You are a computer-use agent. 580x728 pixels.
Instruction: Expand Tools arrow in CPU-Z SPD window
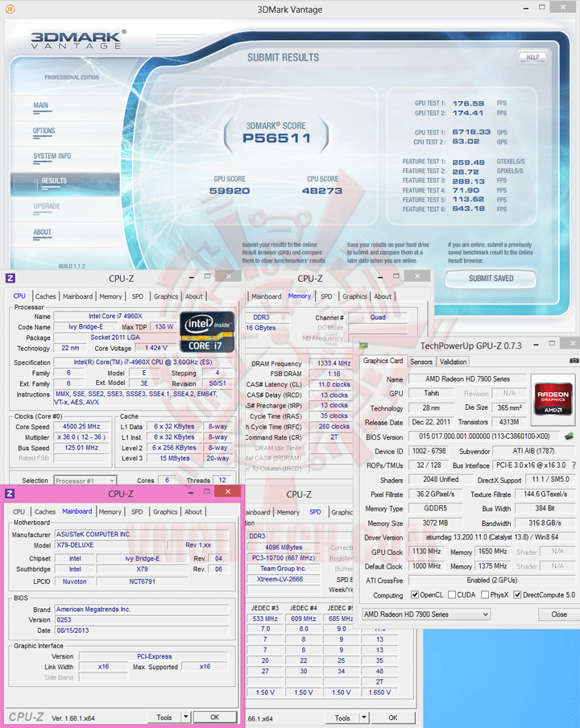(364, 718)
